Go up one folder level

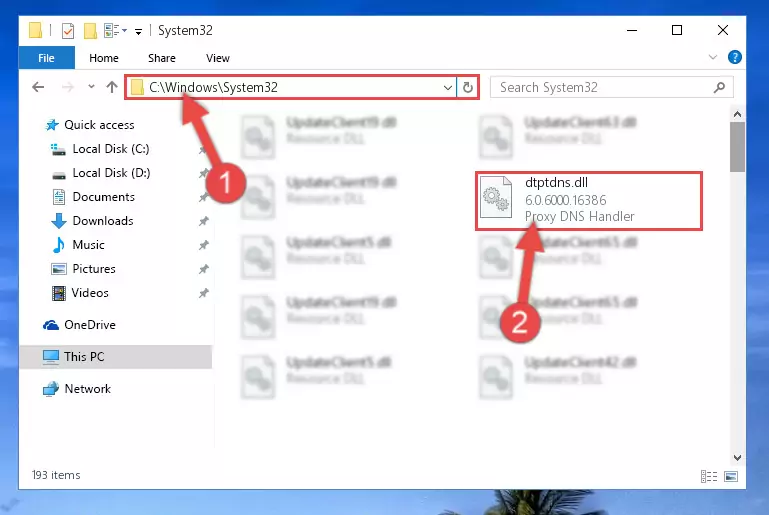click(112, 87)
